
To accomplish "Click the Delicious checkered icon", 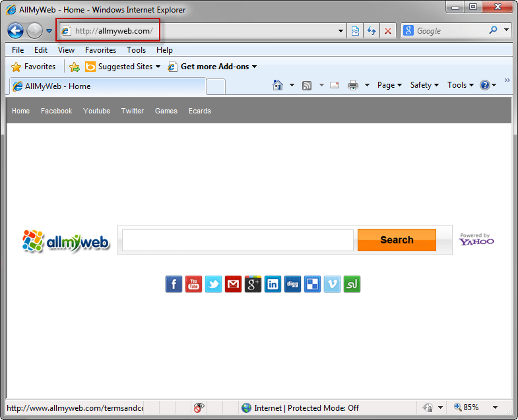I will click(x=313, y=284).
